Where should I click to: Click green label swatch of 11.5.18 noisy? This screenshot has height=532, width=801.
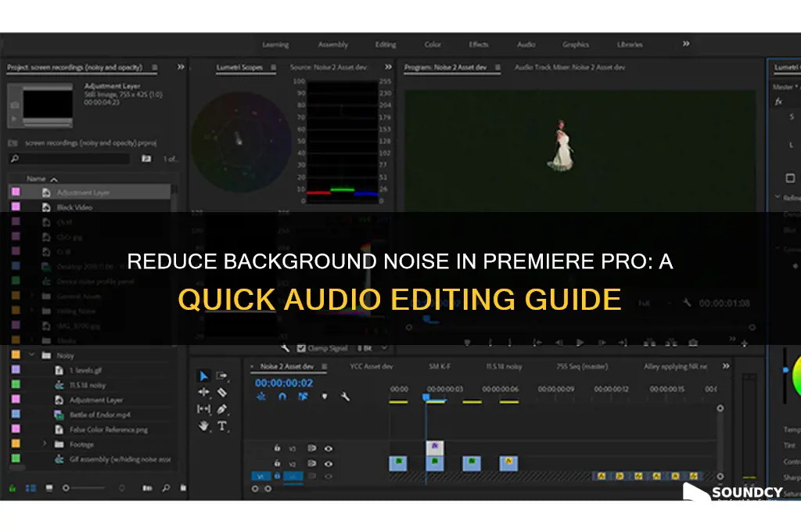click(16, 384)
